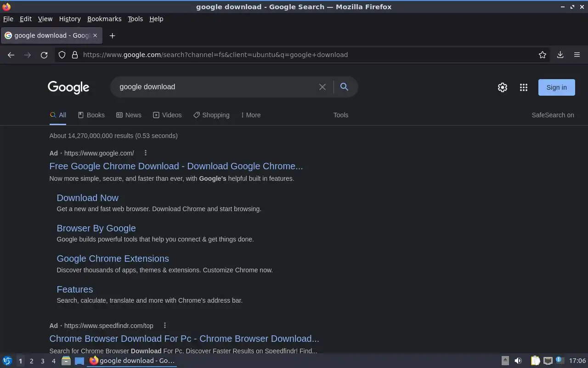The width and height of the screenshot is (588, 368).
Task: Switch to workspace 2
Action: click(x=31, y=361)
